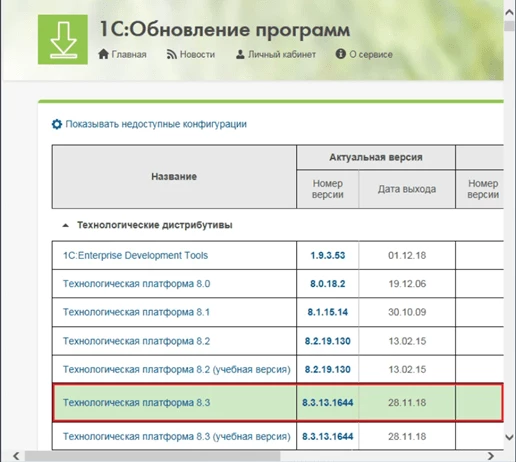Click the vertical scrollbar down arrow

[x=509, y=437]
